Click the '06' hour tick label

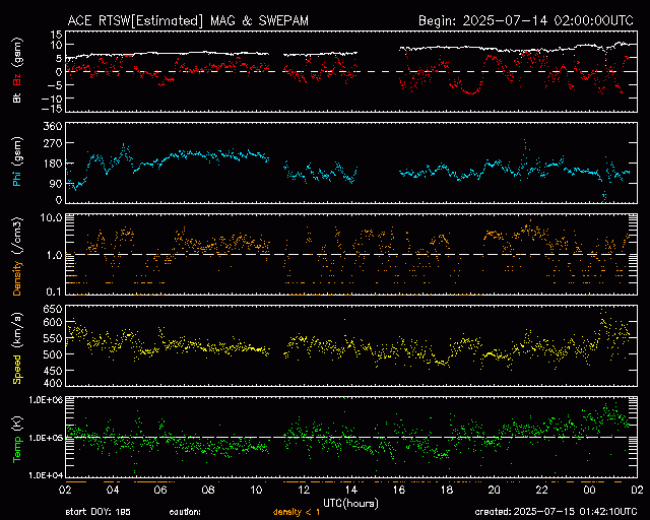pyautogui.click(x=160, y=490)
